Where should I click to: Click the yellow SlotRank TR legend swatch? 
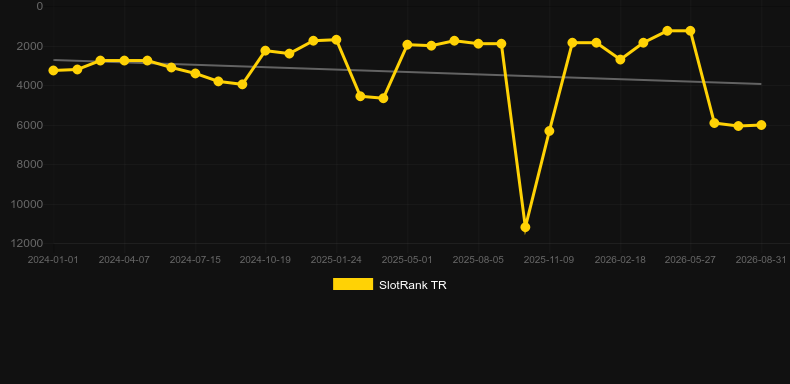click(x=353, y=284)
